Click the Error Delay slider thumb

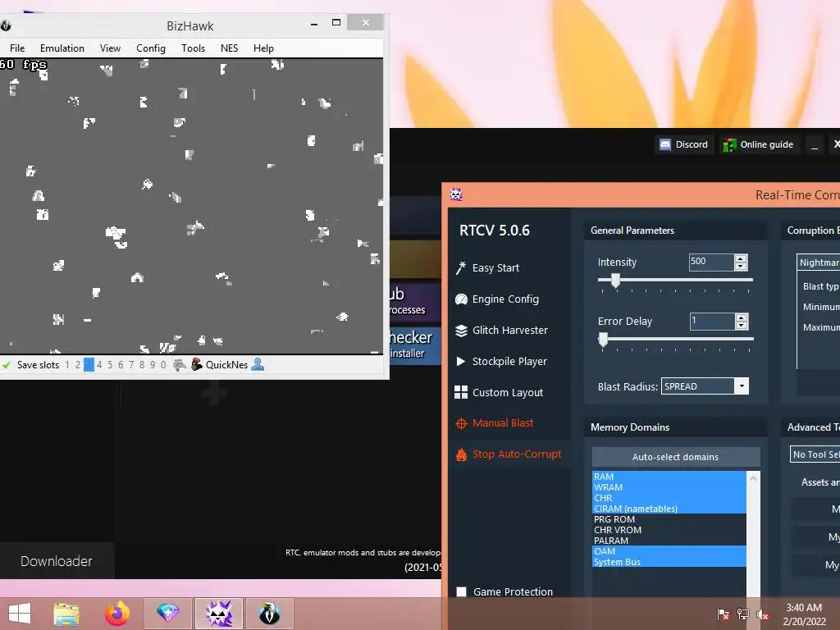[603, 339]
